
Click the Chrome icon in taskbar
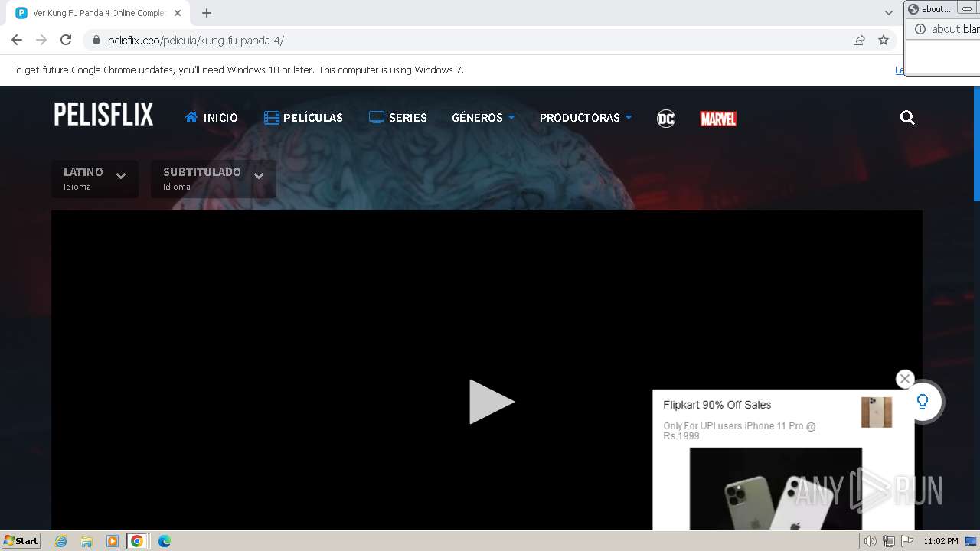(137, 541)
